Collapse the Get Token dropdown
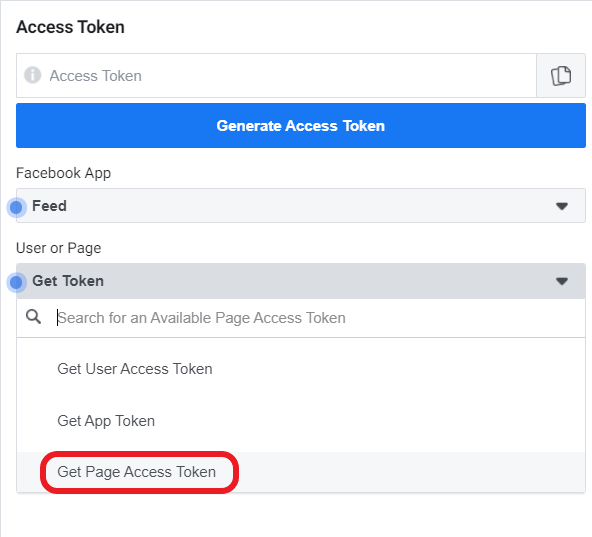 (x=301, y=281)
